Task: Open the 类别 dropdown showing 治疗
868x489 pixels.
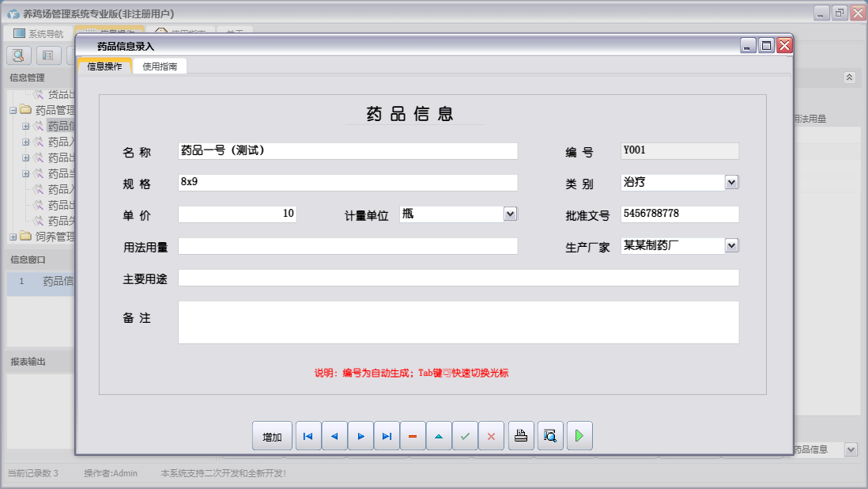Action: point(731,182)
